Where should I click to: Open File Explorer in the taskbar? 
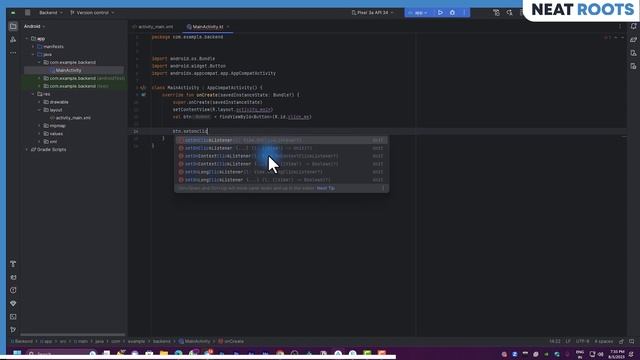pos(164,353)
